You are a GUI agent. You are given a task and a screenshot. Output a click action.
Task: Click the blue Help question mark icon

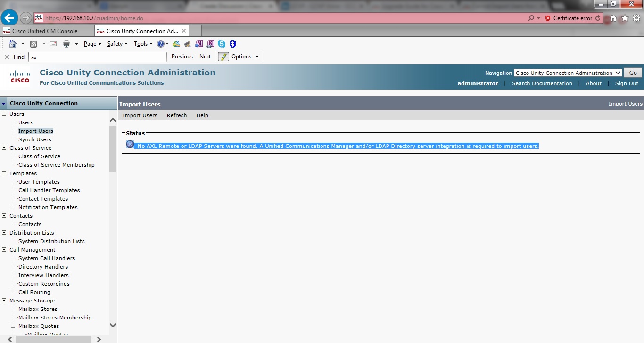161,44
